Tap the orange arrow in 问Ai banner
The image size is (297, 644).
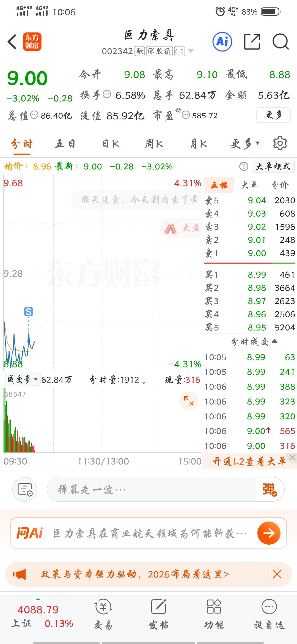tap(269, 533)
